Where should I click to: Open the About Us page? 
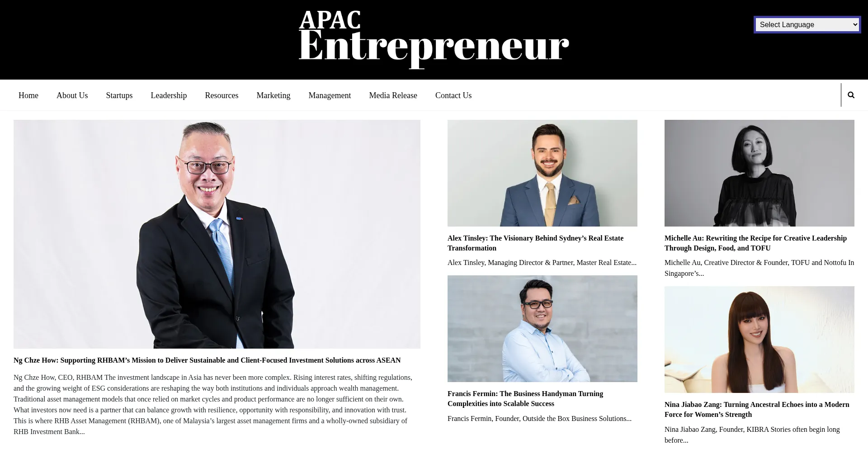[x=72, y=95]
